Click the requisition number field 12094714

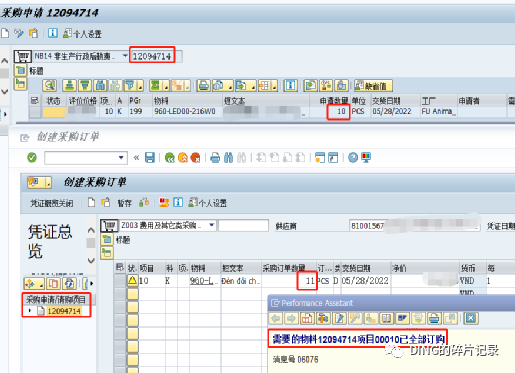156,56
